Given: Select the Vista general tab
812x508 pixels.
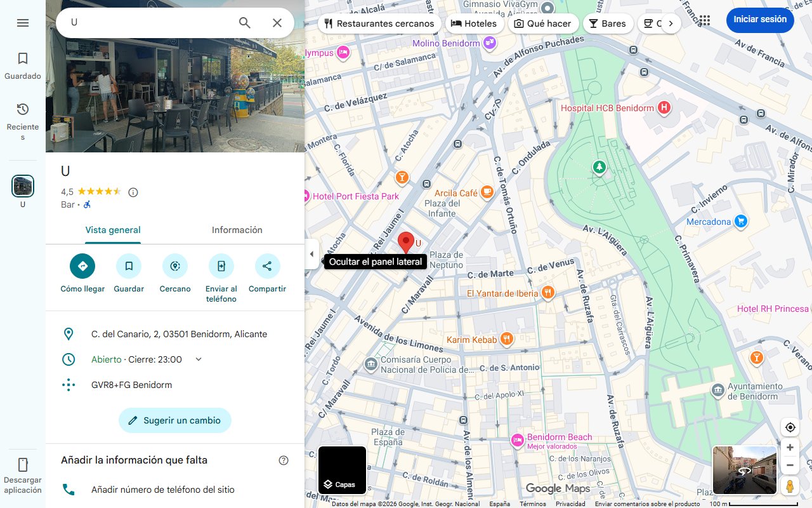Looking at the screenshot, I should click(113, 230).
